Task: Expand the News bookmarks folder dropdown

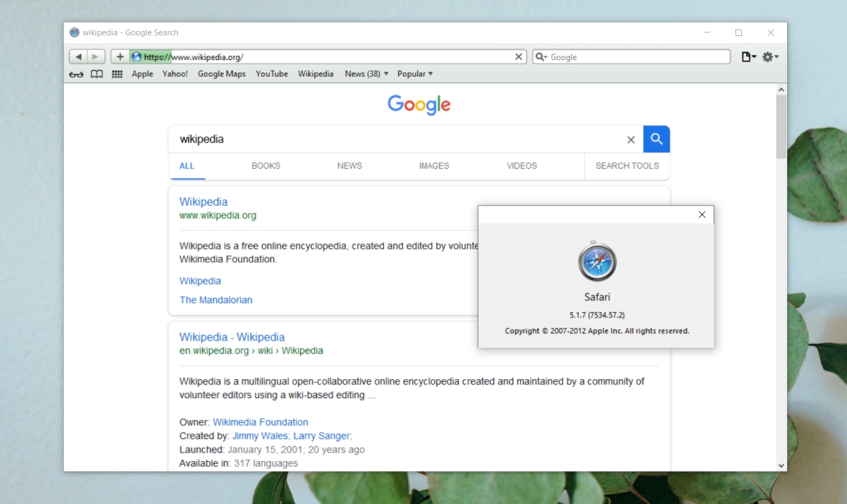Action: point(385,73)
